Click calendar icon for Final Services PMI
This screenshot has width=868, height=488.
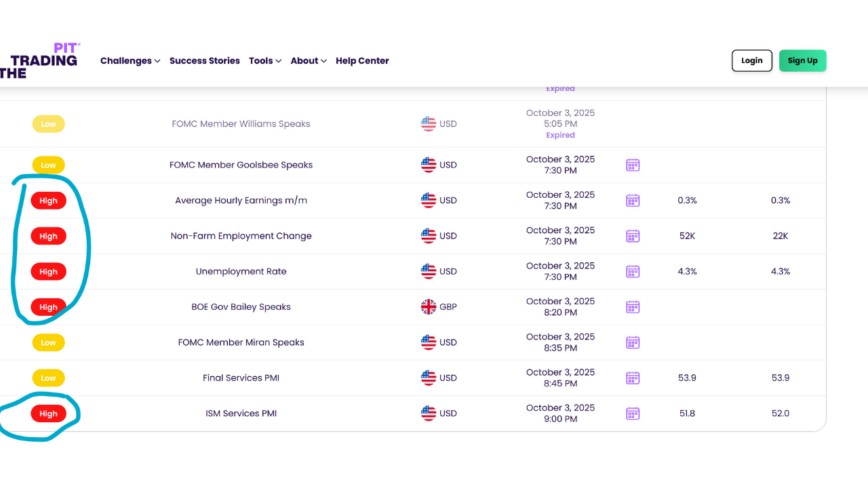(x=633, y=378)
